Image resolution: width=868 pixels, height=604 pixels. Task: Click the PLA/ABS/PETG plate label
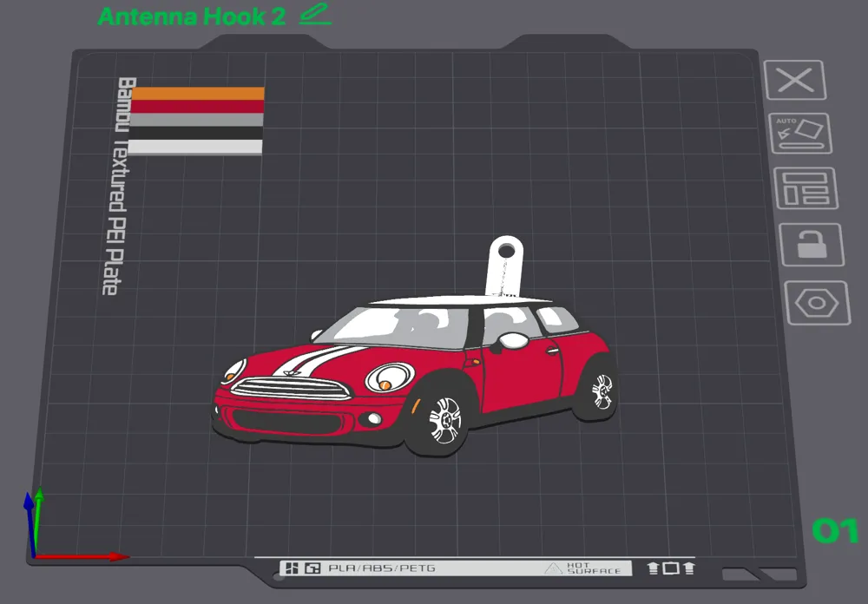[382, 568]
